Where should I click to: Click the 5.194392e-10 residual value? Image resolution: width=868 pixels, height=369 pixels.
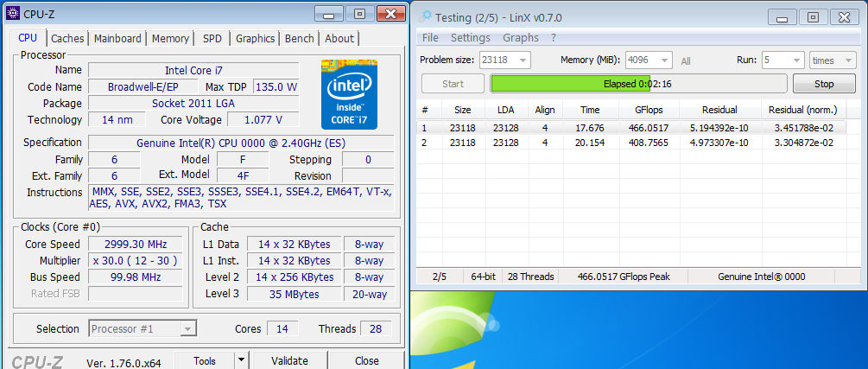719,128
